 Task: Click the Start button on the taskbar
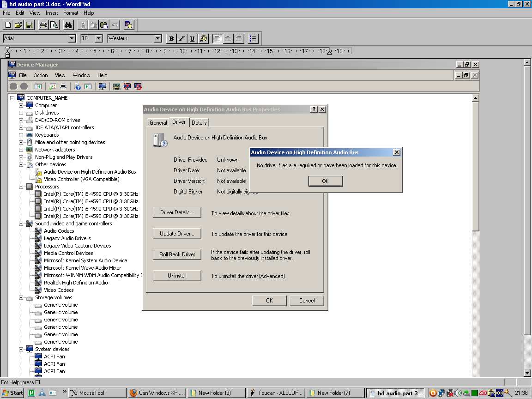coord(12,393)
